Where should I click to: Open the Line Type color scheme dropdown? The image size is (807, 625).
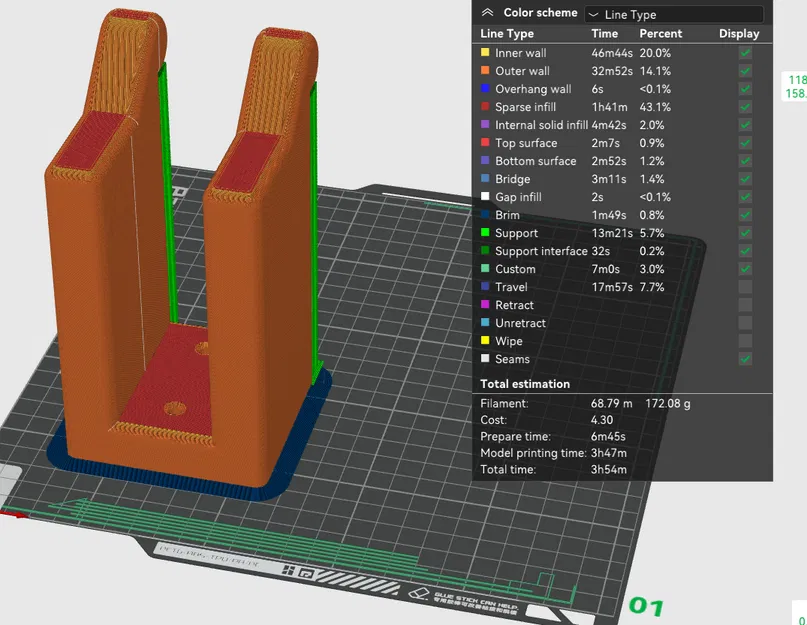[674, 14]
